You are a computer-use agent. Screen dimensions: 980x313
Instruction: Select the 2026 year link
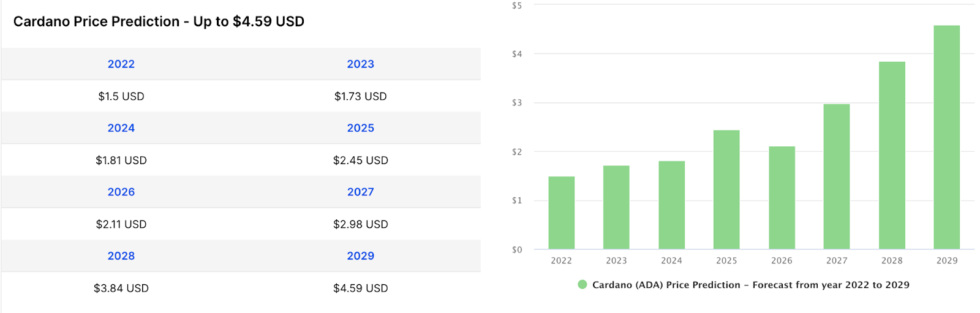coord(121,192)
